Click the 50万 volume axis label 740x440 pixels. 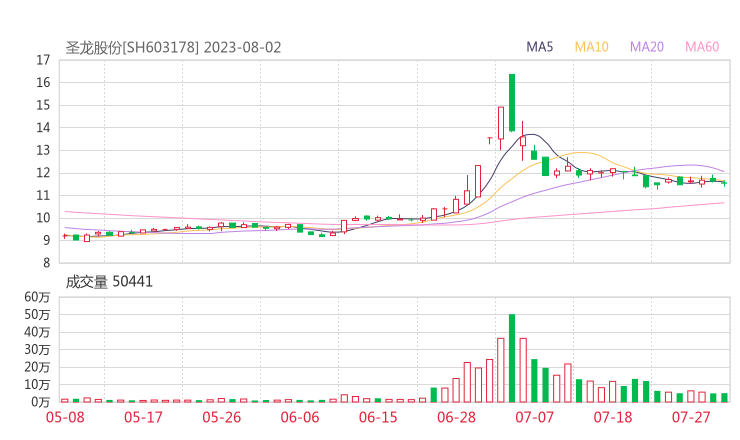tap(37, 314)
